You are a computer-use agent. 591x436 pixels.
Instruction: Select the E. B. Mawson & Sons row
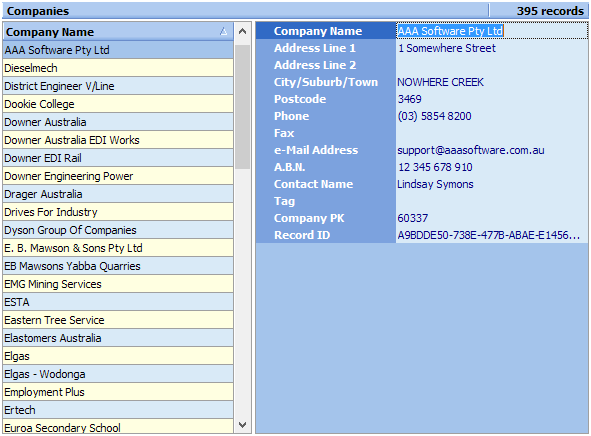click(118, 248)
